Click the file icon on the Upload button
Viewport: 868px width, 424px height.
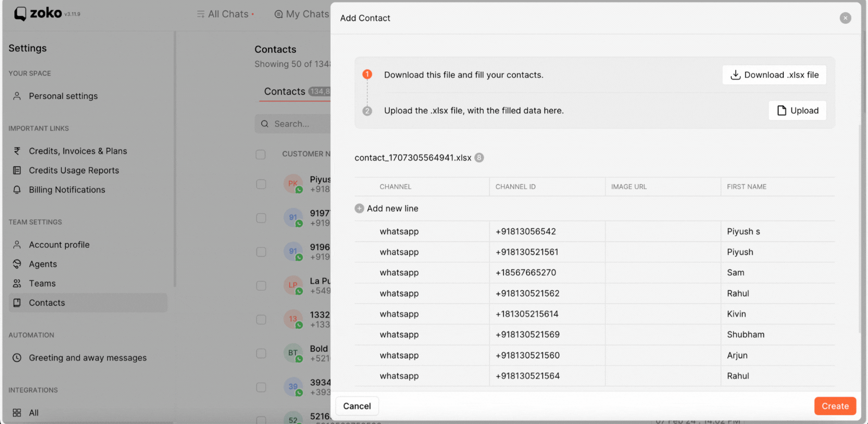(x=781, y=110)
